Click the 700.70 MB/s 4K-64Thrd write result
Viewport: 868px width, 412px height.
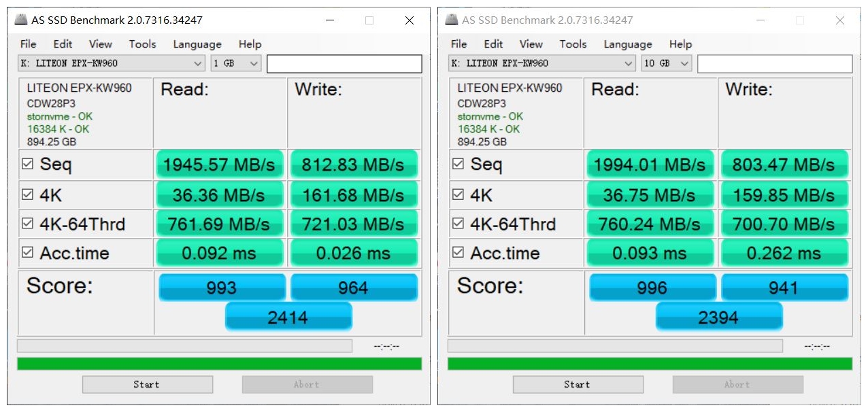[x=784, y=224]
